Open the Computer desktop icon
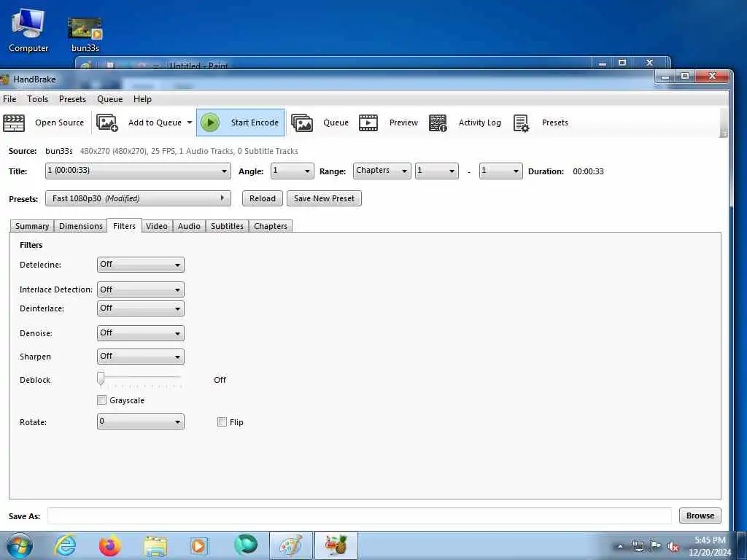 [28, 30]
